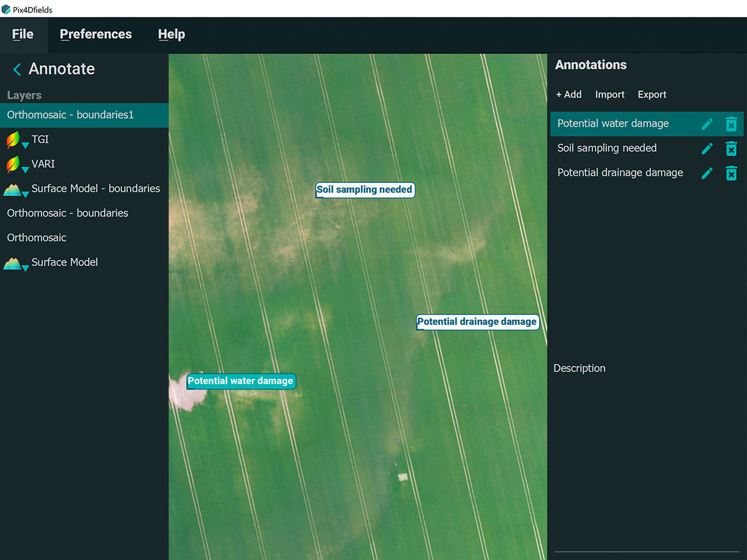Click the Surface Model - boundaries mountain icon
The image size is (747, 560).
click(x=12, y=189)
